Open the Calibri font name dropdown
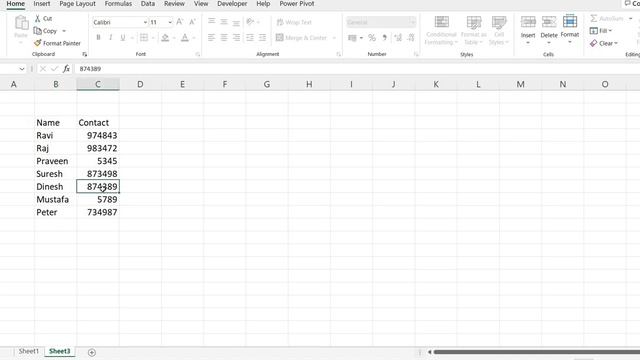 145,22
